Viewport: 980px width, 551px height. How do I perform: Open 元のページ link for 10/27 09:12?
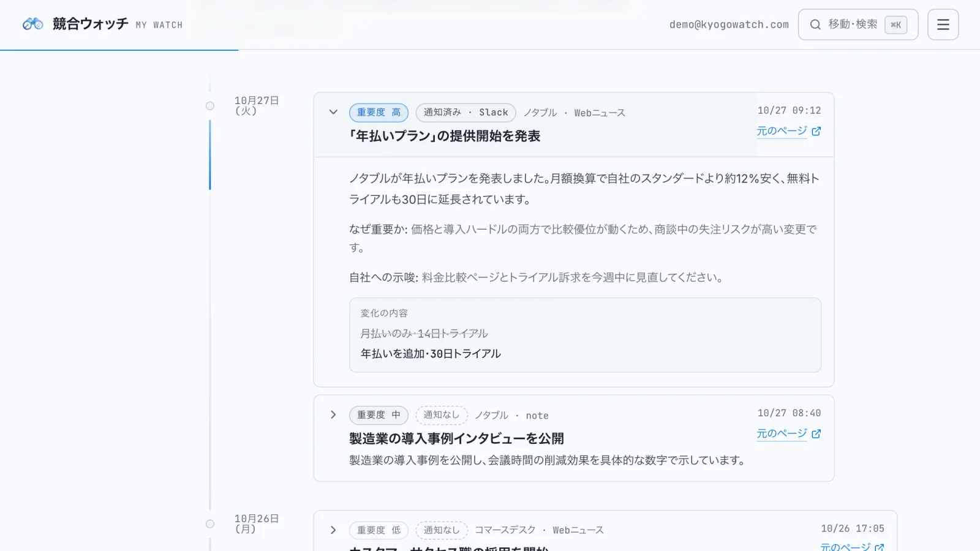coord(789,131)
